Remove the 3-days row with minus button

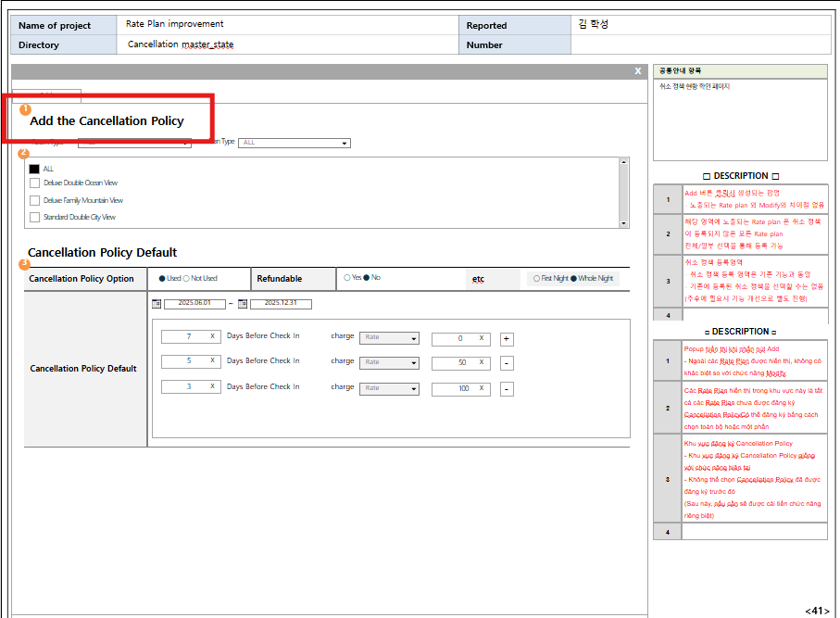coord(507,389)
